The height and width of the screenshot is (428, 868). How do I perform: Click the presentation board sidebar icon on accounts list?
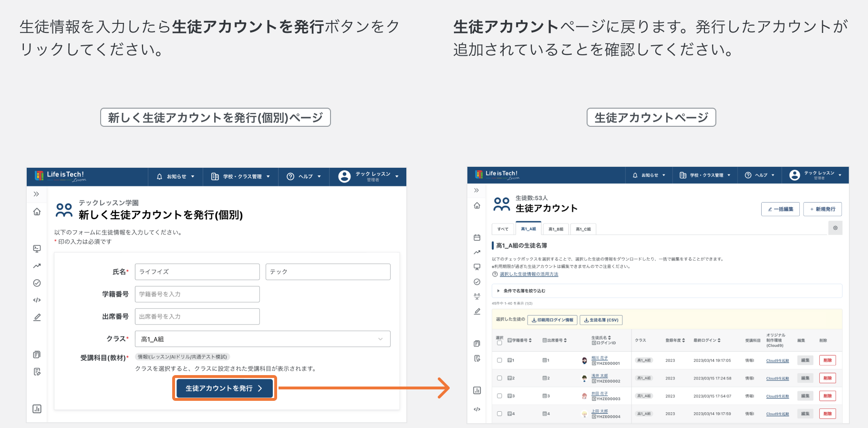pos(477,267)
